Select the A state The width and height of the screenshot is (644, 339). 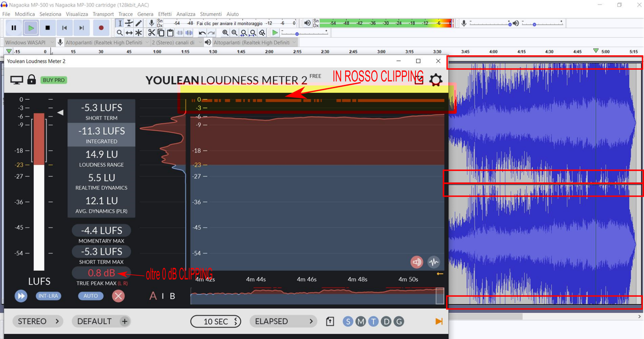153,296
